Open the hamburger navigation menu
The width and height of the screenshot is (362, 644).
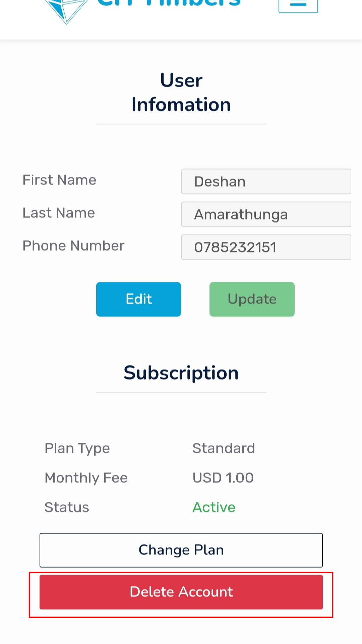298,5
